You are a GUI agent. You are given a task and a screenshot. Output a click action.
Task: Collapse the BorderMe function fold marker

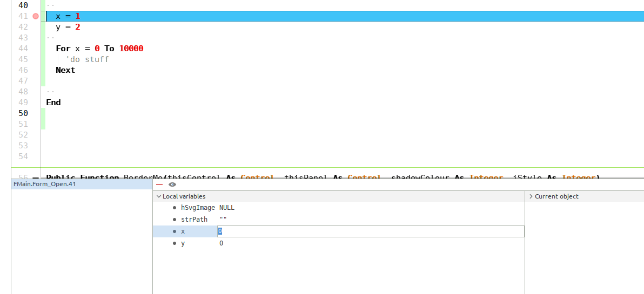click(36, 177)
